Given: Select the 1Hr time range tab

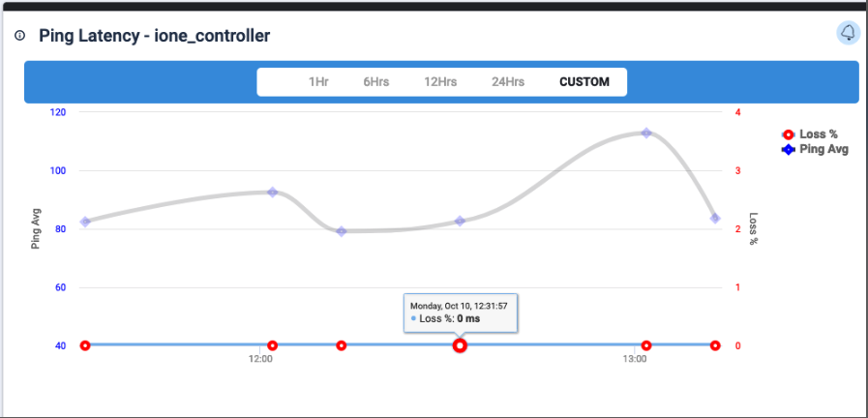Looking at the screenshot, I should coord(318,82).
